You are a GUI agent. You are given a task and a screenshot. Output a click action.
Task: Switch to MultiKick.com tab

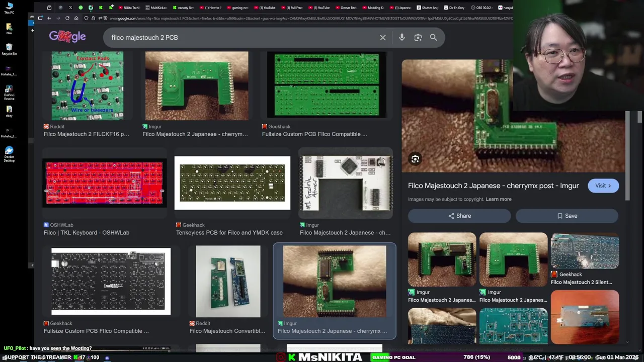tap(156, 8)
